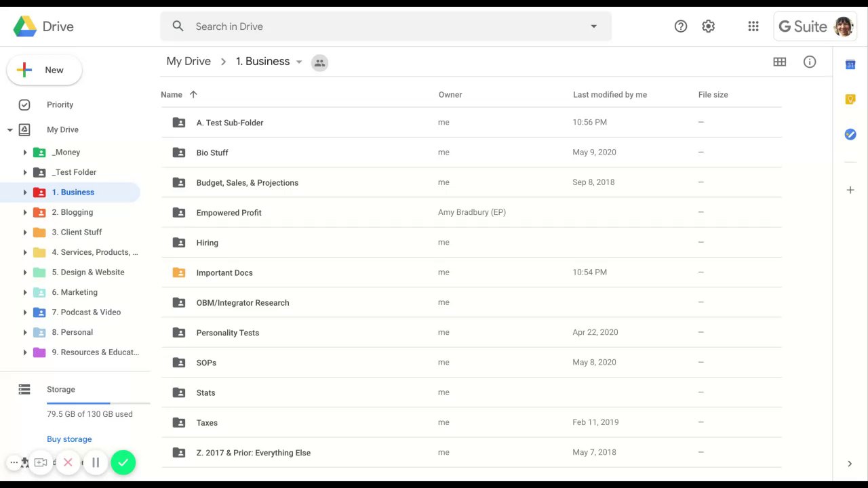
Task: Select Priority in the sidebar
Action: tap(60, 105)
